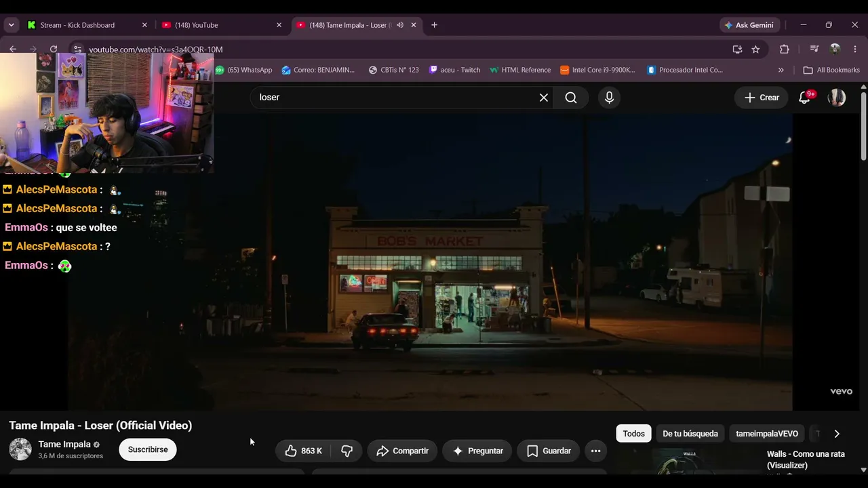Select the tameimpalaVEVO chip
Image resolution: width=868 pixels, height=488 pixels.
(x=767, y=434)
